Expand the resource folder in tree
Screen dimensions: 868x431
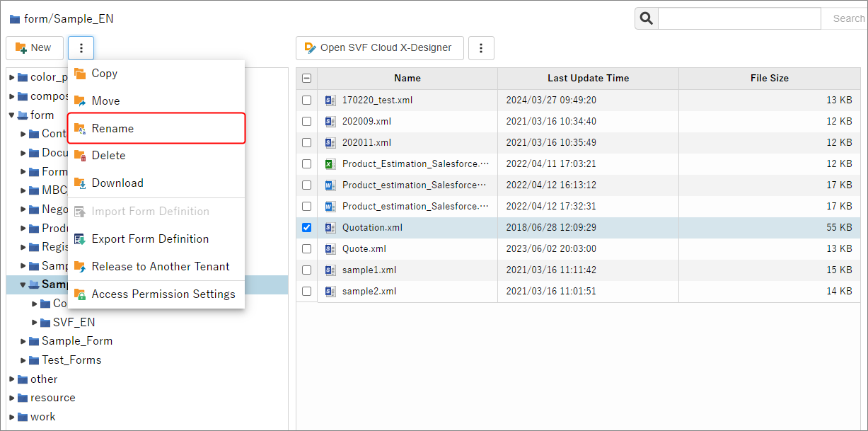tap(11, 398)
